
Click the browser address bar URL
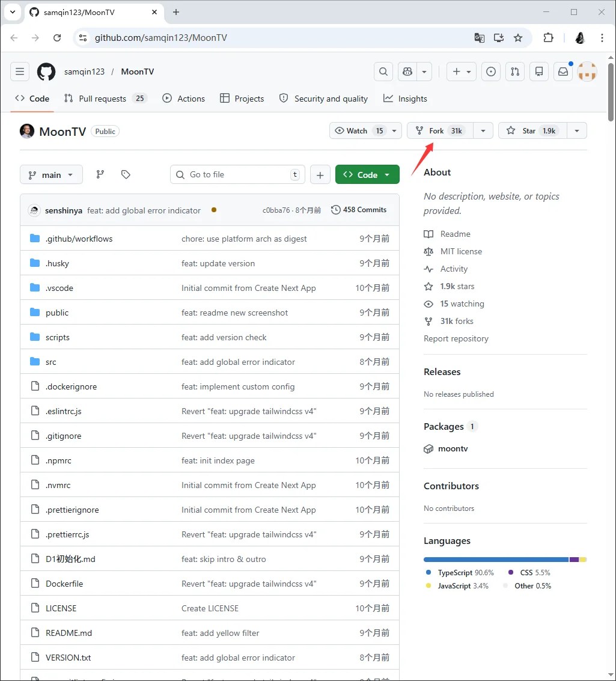pos(160,38)
